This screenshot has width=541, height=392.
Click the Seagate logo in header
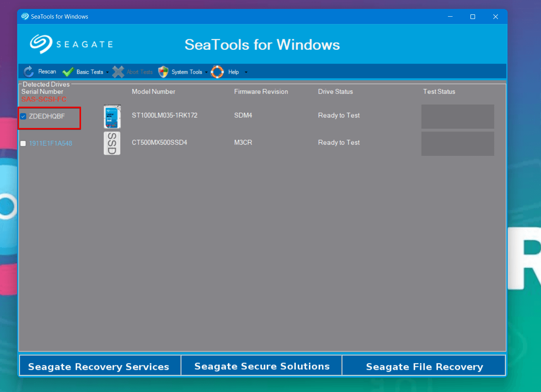[x=72, y=44]
